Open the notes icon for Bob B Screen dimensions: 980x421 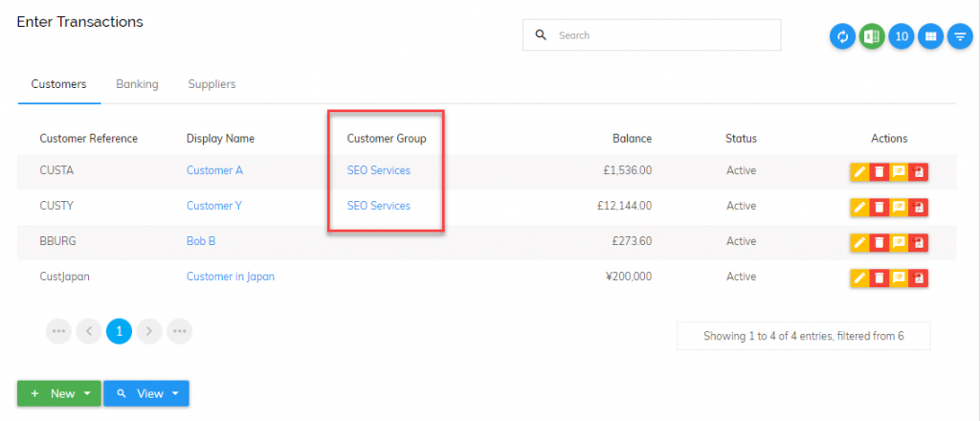(898, 242)
